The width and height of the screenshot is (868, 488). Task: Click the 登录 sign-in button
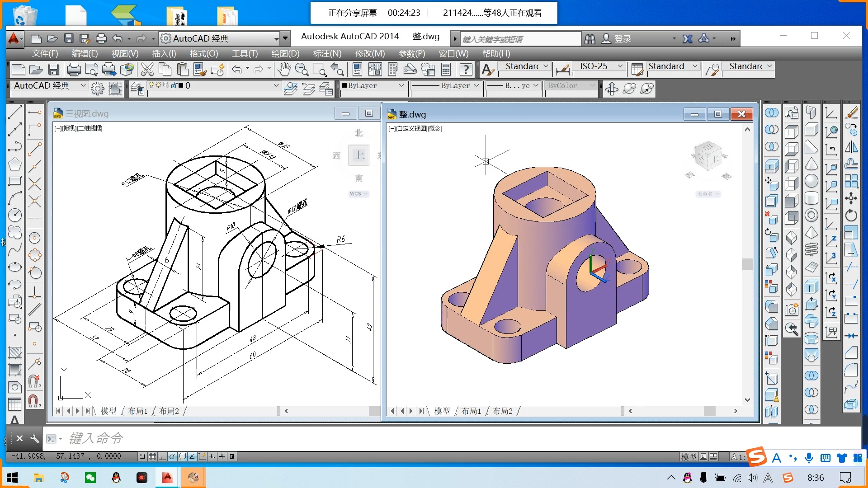click(x=622, y=39)
